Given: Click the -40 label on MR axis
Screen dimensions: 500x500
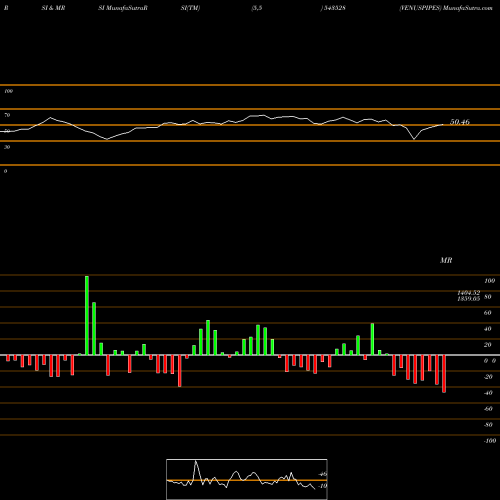Looking at the screenshot, I should (x=488, y=393).
